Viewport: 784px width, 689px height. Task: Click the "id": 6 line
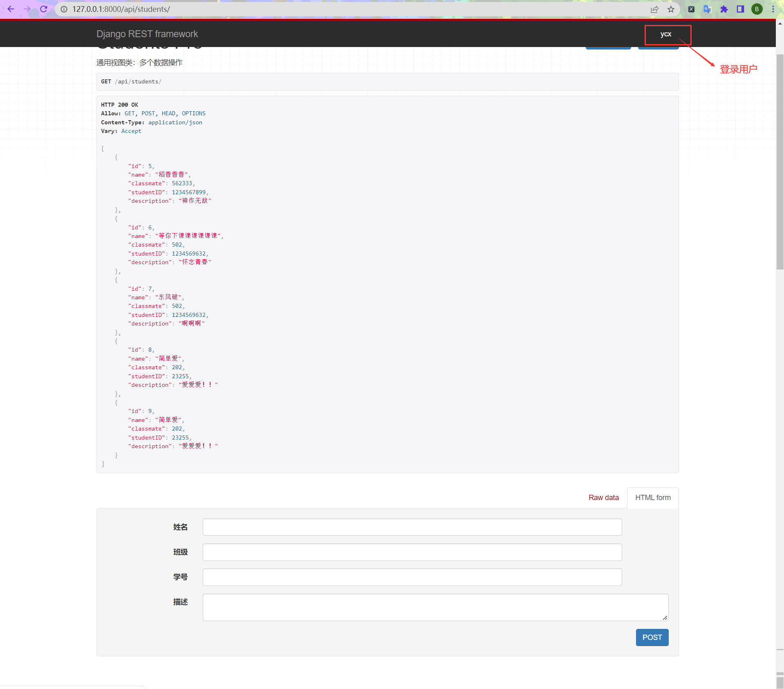[x=141, y=227]
